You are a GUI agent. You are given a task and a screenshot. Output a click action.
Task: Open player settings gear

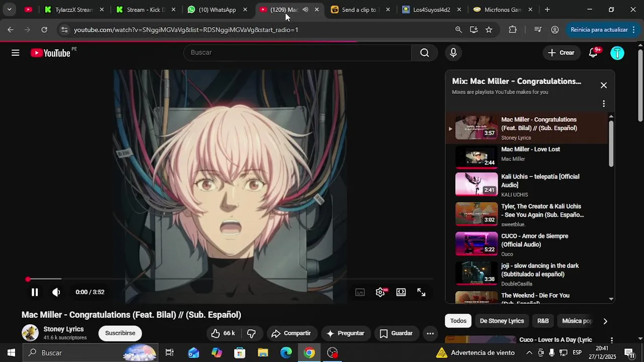(x=380, y=292)
